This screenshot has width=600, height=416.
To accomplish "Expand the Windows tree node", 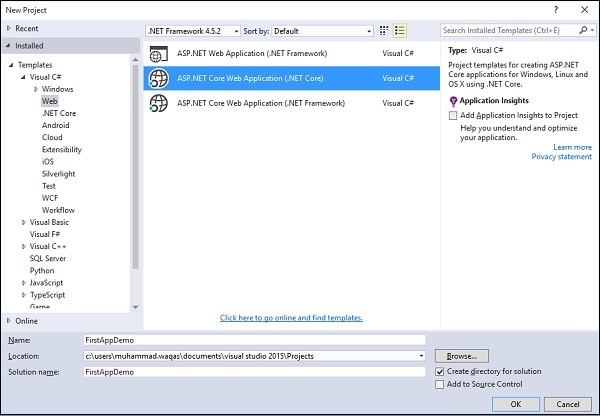I will 36,89.
